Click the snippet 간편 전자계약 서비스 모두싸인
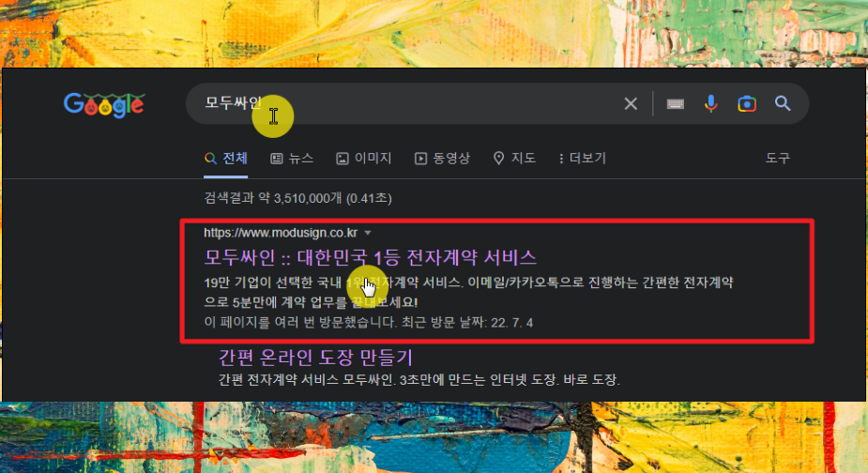The image size is (868, 473). (307, 380)
